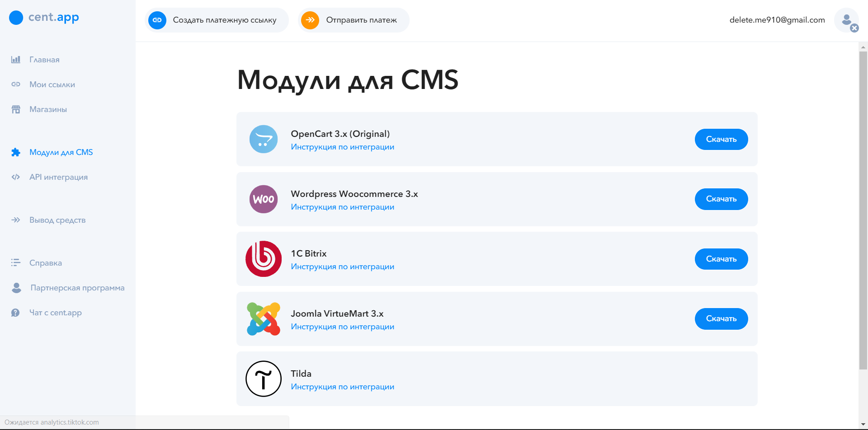Click Создать платежную ссылку button
This screenshot has width=868, height=430.
click(217, 20)
